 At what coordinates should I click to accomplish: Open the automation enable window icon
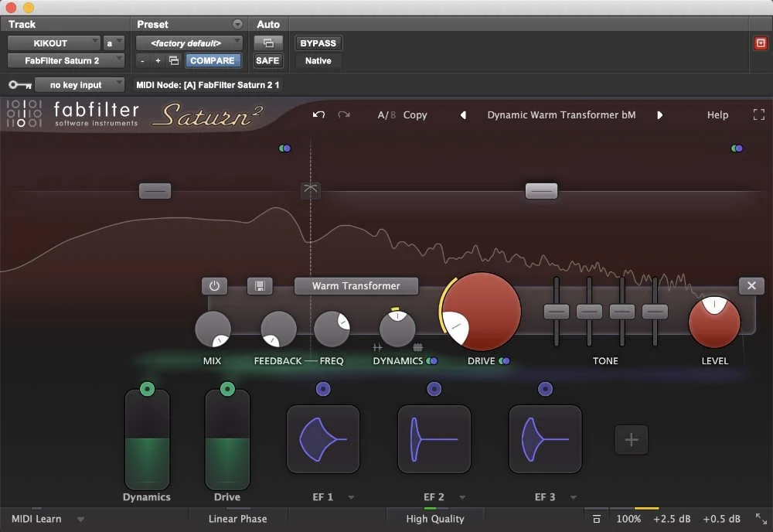click(x=268, y=43)
